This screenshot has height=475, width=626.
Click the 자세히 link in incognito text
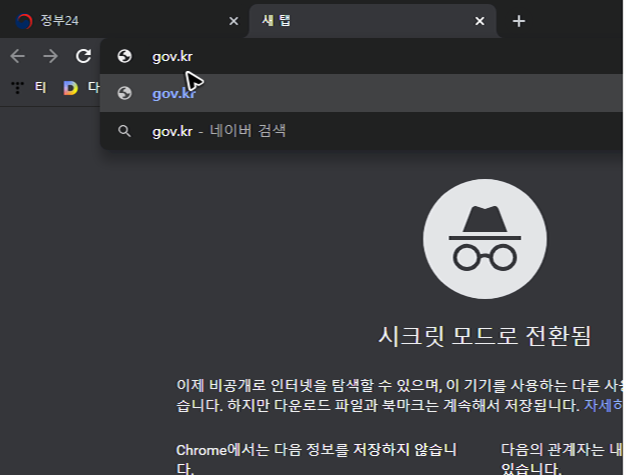point(603,406)
